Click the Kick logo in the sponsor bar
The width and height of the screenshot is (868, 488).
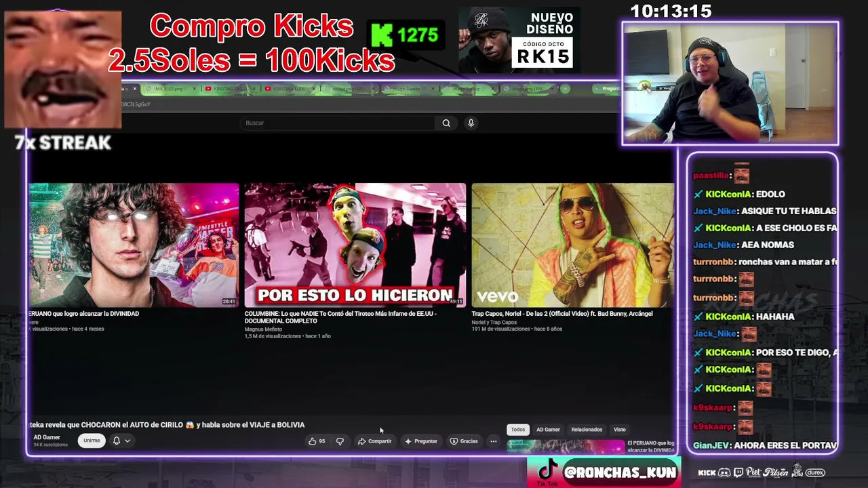coord(707,472)
